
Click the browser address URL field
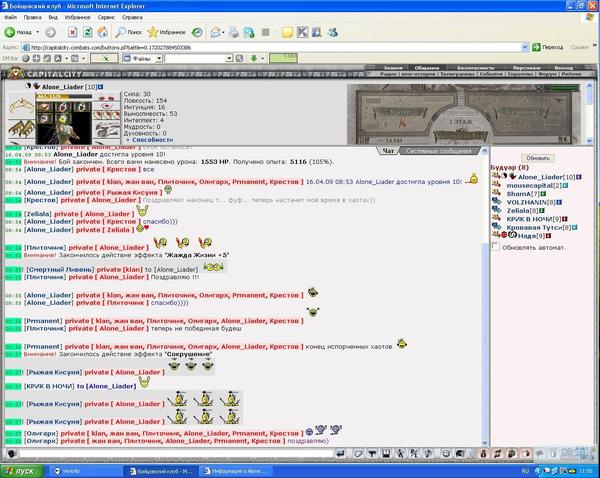point(271,47)
